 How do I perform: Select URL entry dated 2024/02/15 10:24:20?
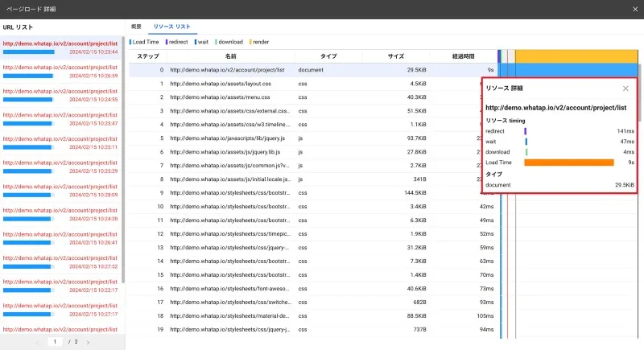(60, 214)
